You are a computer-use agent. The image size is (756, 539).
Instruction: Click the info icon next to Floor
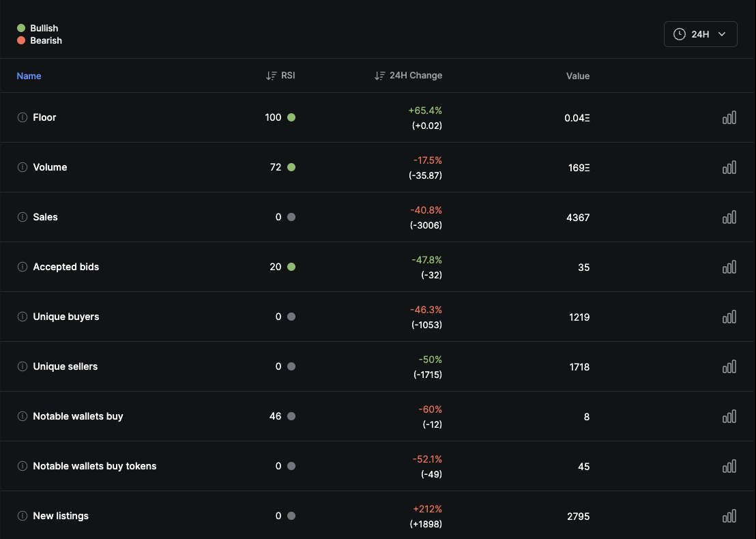coord(22,117)
